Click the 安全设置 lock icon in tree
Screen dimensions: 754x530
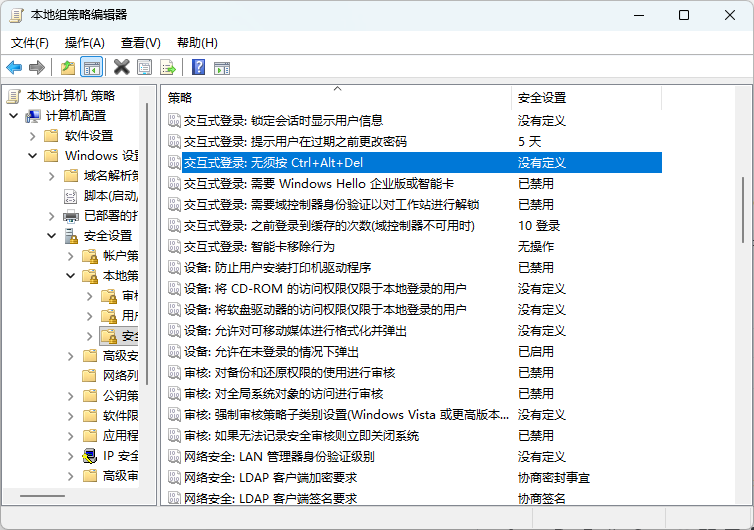(71, 236)
